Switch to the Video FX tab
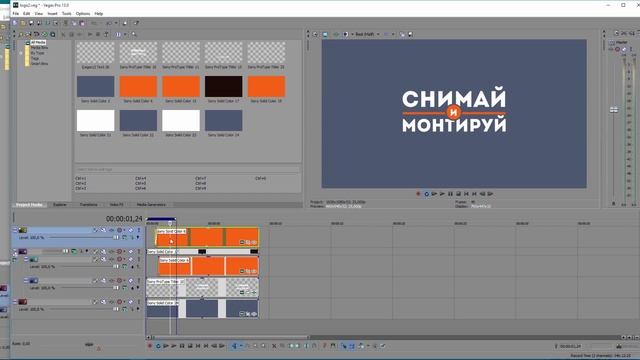The height and width of the screenshot is (360, 640). 116,204
